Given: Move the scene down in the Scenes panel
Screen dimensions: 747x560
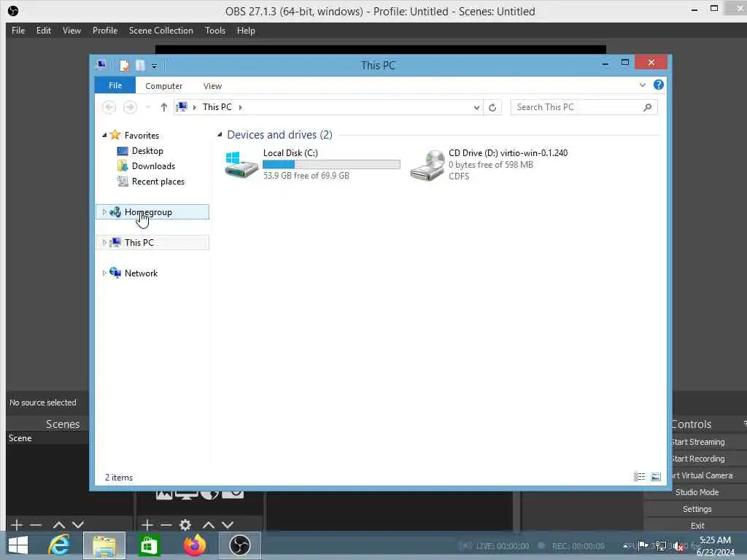Looking at the screenshot, I should [x=78, y=525].
